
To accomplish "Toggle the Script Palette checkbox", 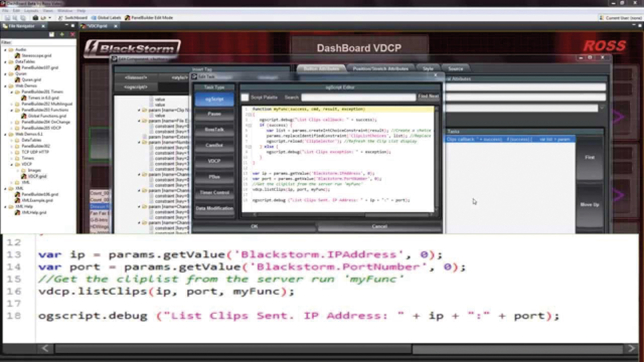I will 245,97.
